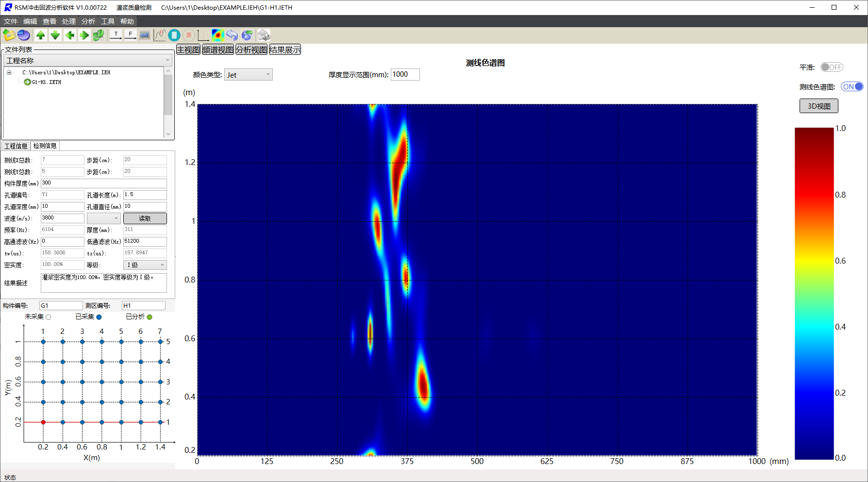Image resolution: width=868 pixels, height=482 pixels.
Task: Click the blue pie chart toolbar icon
Action: [x=24, y=35]
